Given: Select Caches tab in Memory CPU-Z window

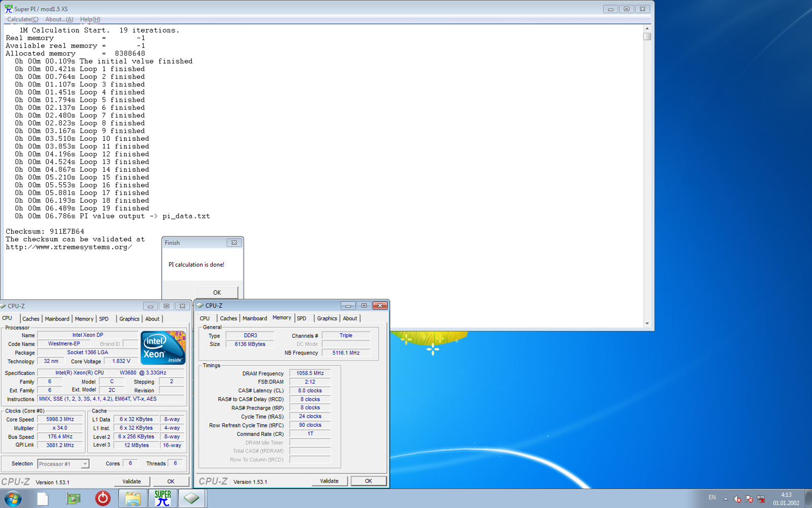Looking at the screenshot, I should (x=228, y=318).
